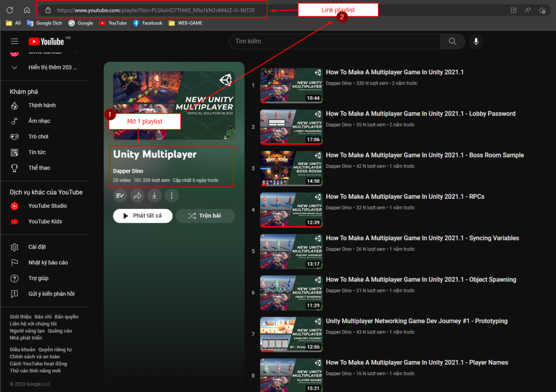Click the save playlist to library icon

point(120,195)
